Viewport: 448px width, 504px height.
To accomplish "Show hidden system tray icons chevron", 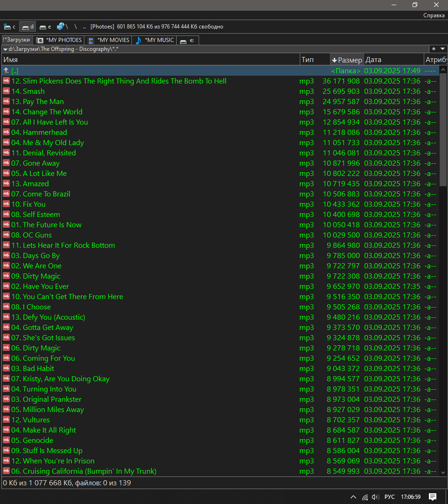I will (x=353, y=497).
